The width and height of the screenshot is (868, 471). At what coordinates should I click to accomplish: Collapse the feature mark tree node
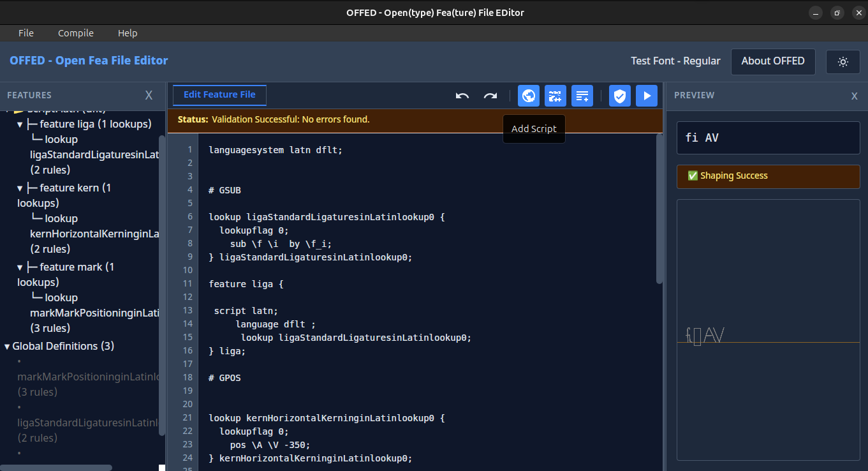(x=20, y=267)
